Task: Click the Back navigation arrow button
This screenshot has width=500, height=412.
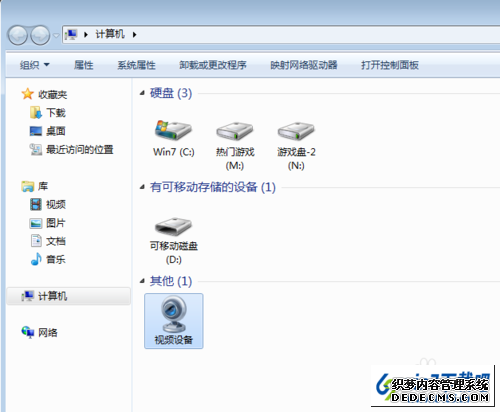Action: click(x=18, y=35)
